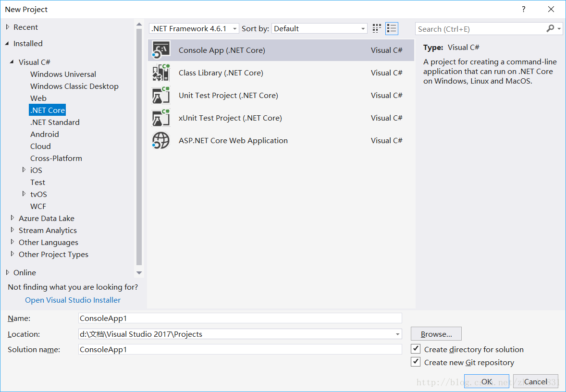
Task: Toggle Create new Git repository checkbox
Action: (416, 362)
